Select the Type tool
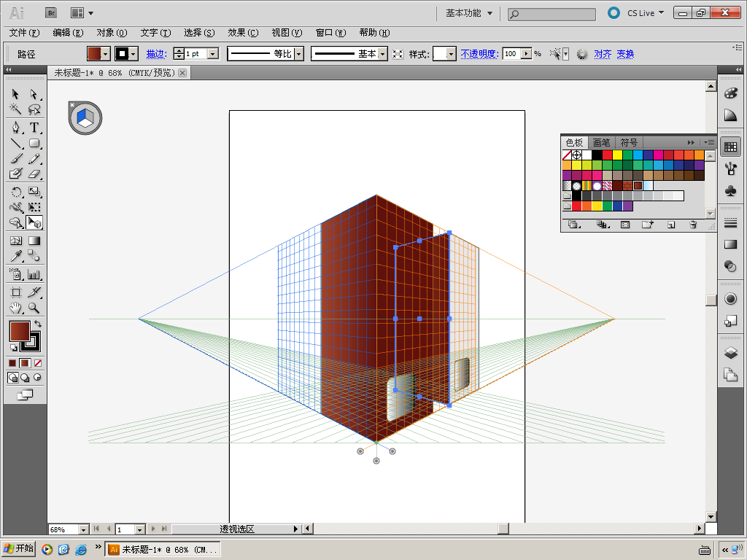The width and height of the screenshot is (747, 560). click(34, 127)
